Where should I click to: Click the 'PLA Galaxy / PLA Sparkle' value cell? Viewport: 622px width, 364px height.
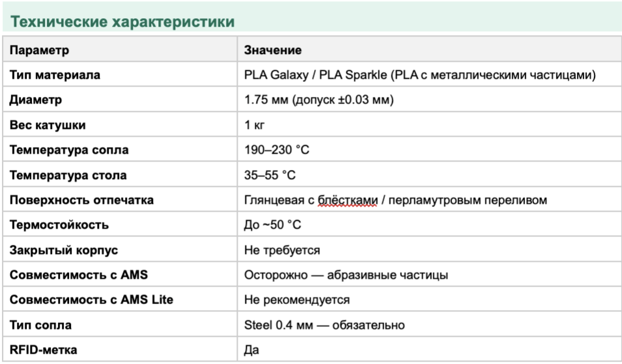[429, 74]
